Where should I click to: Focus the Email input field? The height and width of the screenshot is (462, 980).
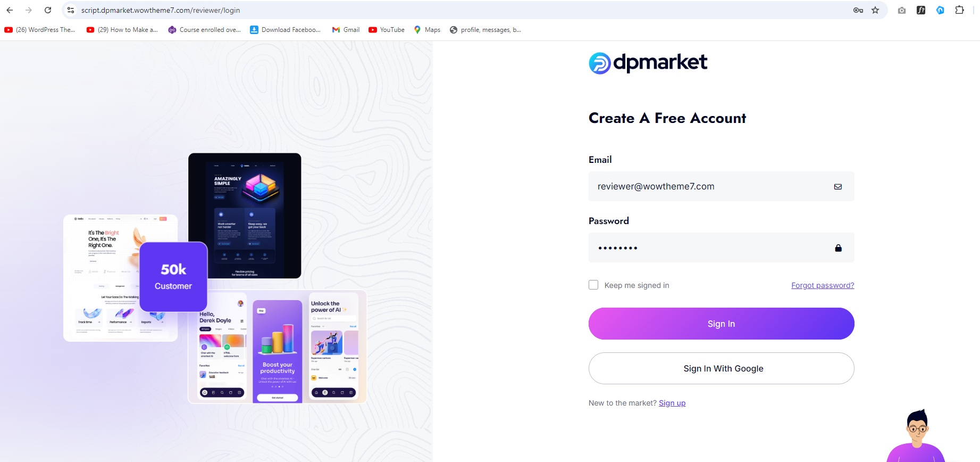(721, 186)
